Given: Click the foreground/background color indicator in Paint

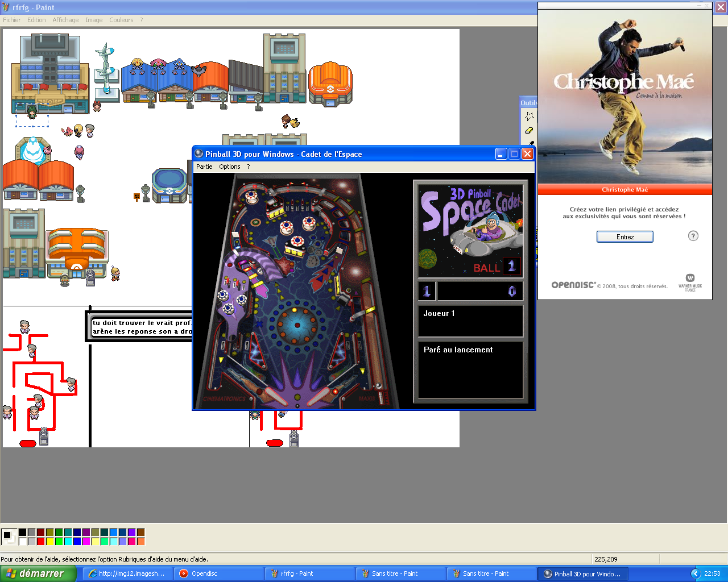Looking at the screenshot, I should point(9,537).
